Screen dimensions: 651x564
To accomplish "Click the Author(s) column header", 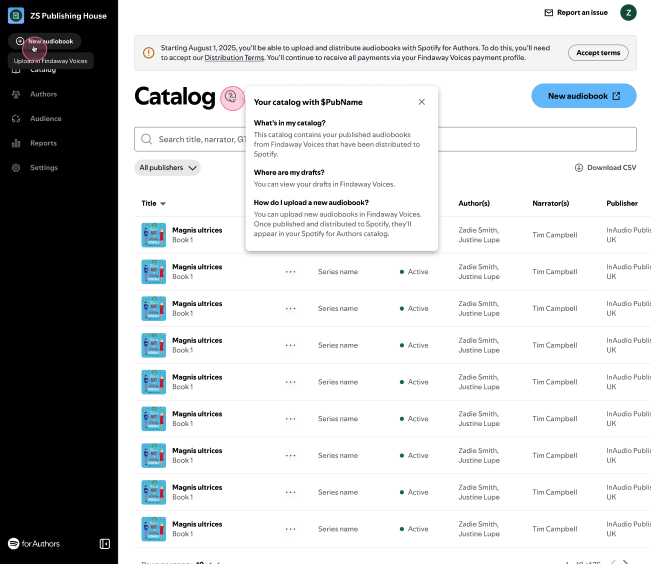I will click(474, 204).
